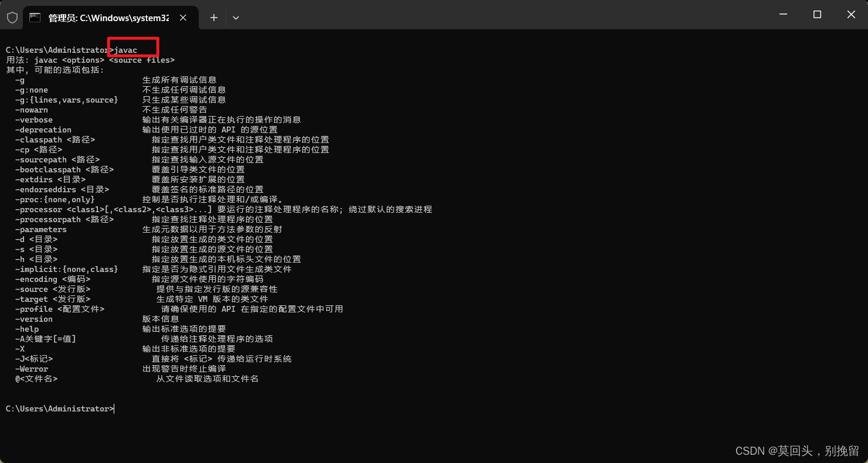Minimize the terminal window
868x463 pixels.
[783, 15]
